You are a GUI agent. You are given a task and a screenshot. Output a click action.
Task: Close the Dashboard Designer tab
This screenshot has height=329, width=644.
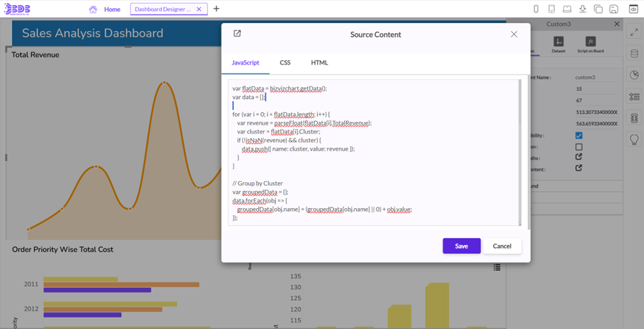pyautogui.click(x=199, y=9)
